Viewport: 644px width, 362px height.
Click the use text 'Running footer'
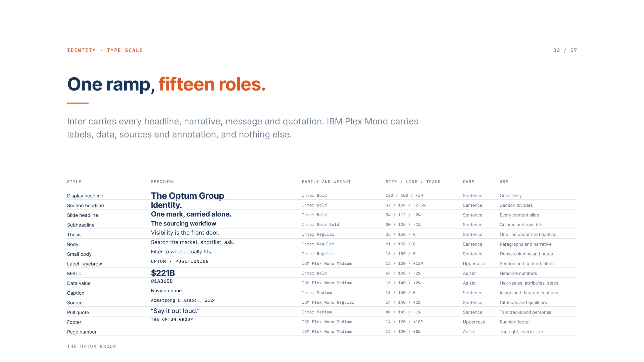(x=515, y=322)
